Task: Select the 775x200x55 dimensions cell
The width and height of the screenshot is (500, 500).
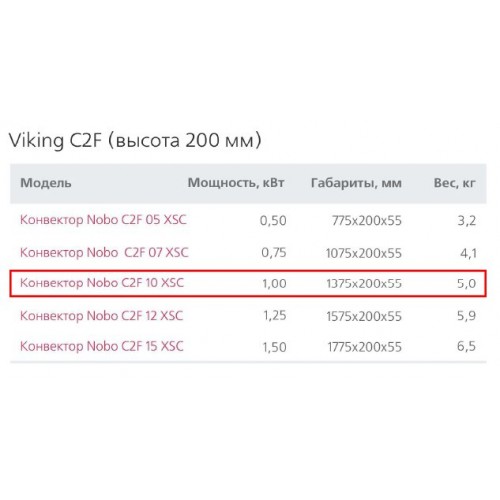Action: tap(367, 221)
